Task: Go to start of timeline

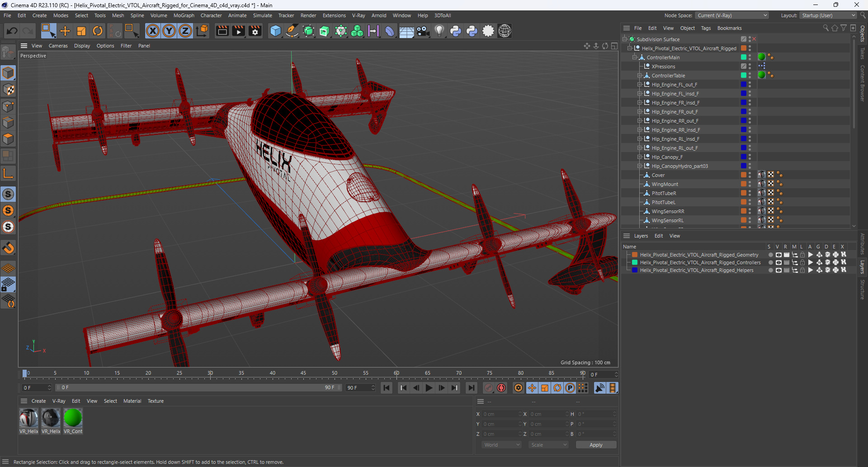Action: [x=387, y=388]
